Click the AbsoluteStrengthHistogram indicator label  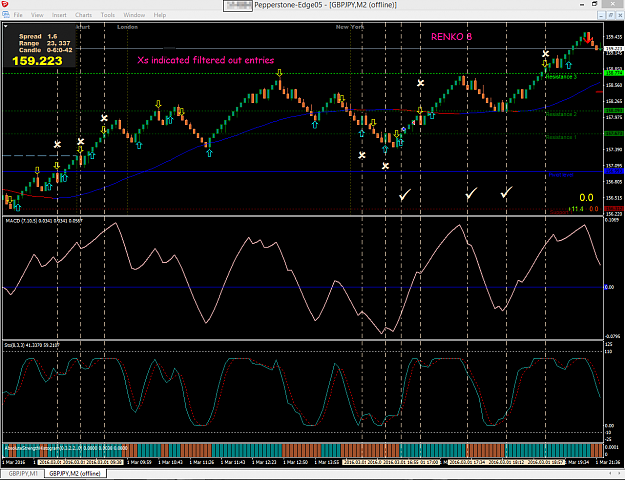[66, 448]
